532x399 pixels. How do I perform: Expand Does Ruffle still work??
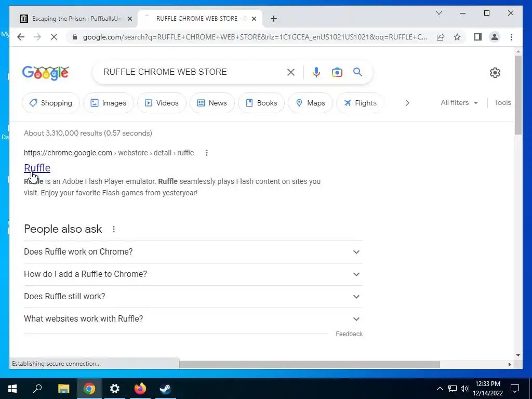tap(193, 297)
